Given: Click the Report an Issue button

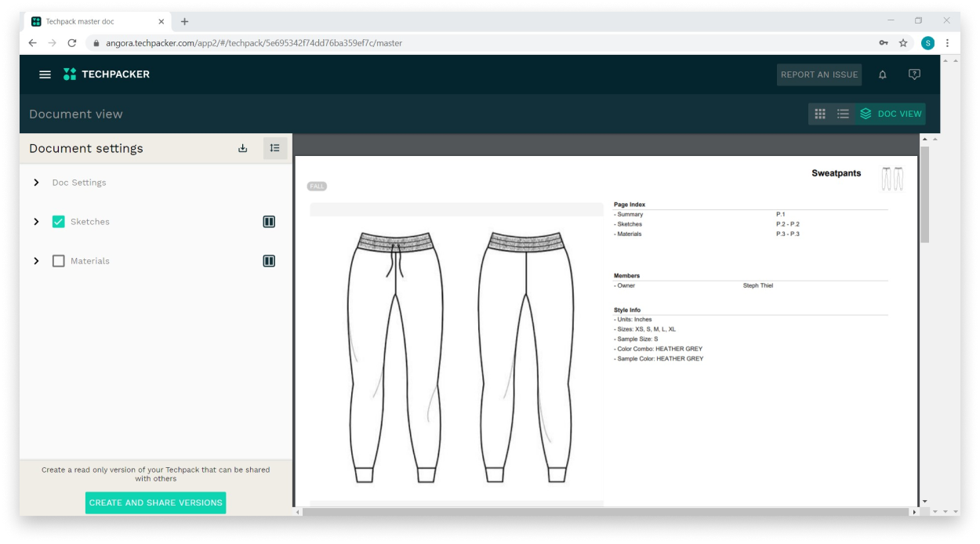Looking at the screenshot, I should pyautogui.click(x=819, y=74).
